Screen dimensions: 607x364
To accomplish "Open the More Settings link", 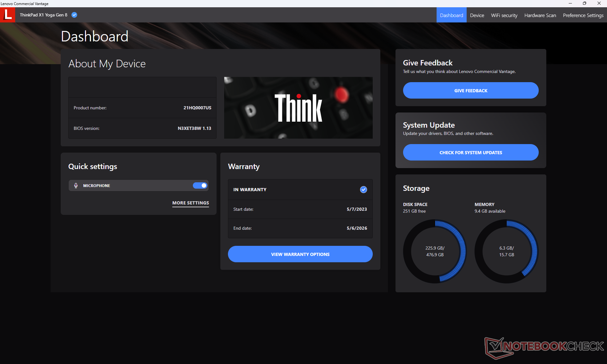I will [x=190, y=203].
